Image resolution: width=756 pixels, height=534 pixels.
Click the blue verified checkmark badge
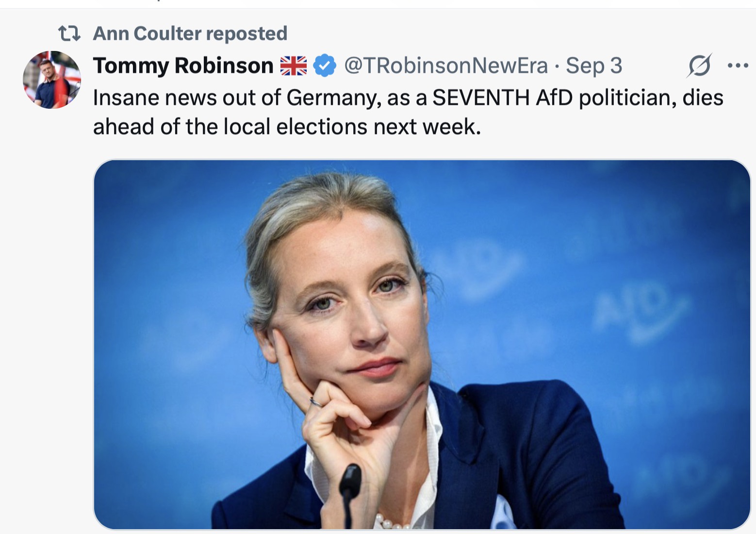[x=325, y=66]
